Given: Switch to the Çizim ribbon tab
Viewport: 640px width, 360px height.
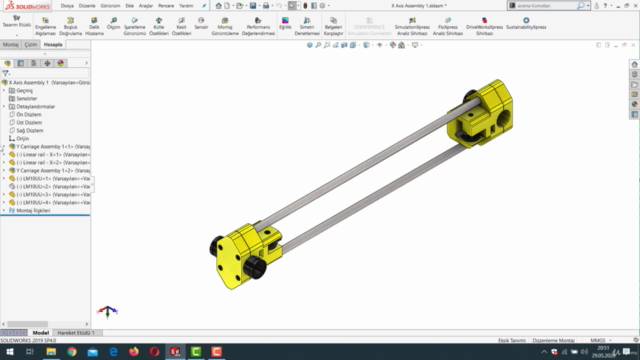Looking at the screenshot, I should tap(31, 44).
